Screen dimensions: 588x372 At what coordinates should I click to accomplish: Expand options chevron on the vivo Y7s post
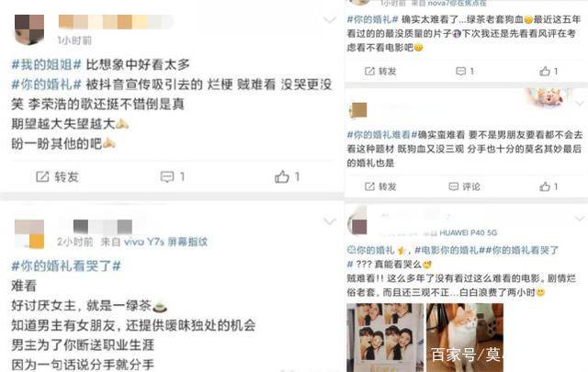click(x=330, y=221)
